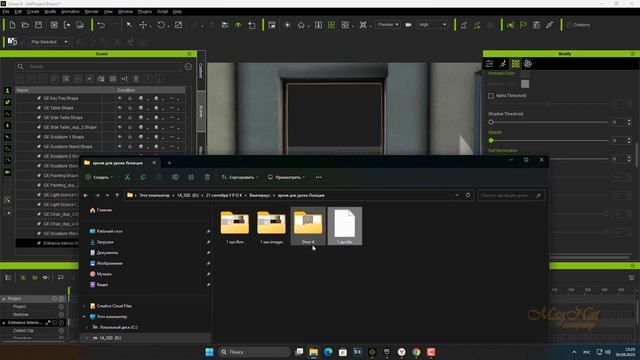The image size is (640, 360).
Task: Select the arrow Select tool
Action: pos(129,25)
